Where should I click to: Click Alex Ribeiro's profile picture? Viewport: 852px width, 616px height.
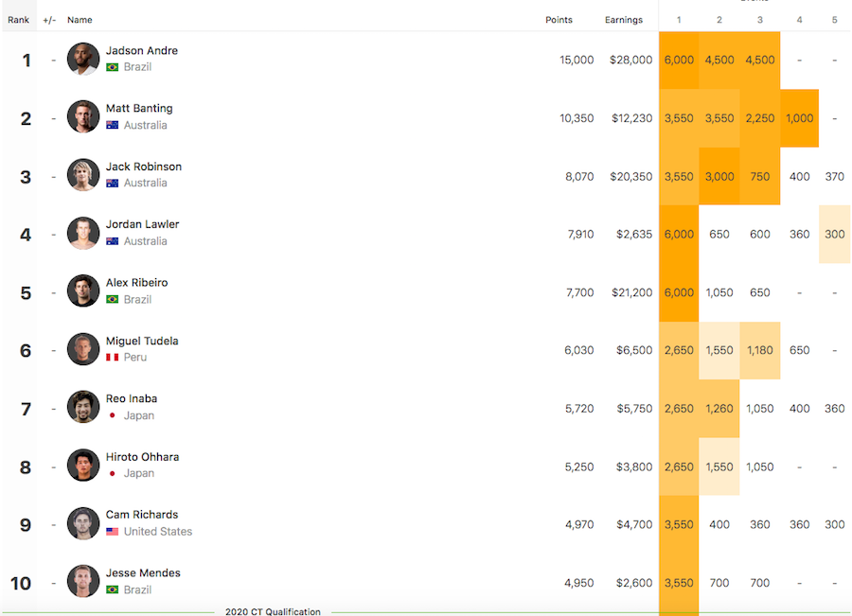tap(83, 290)
